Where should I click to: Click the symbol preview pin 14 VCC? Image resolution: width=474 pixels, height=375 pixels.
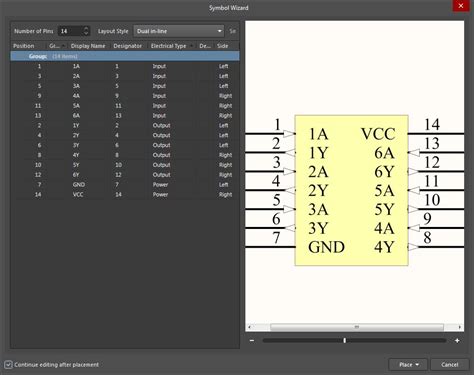click(436, 133)
